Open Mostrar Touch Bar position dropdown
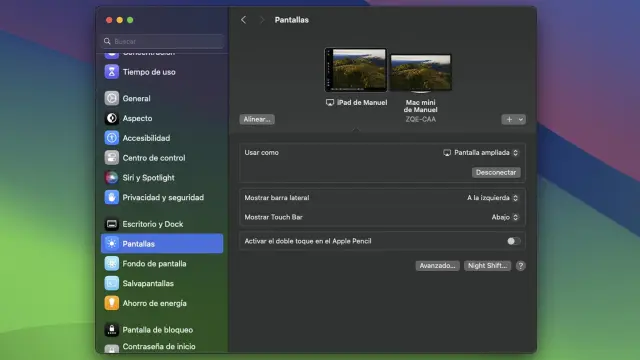 coord(504,218)
